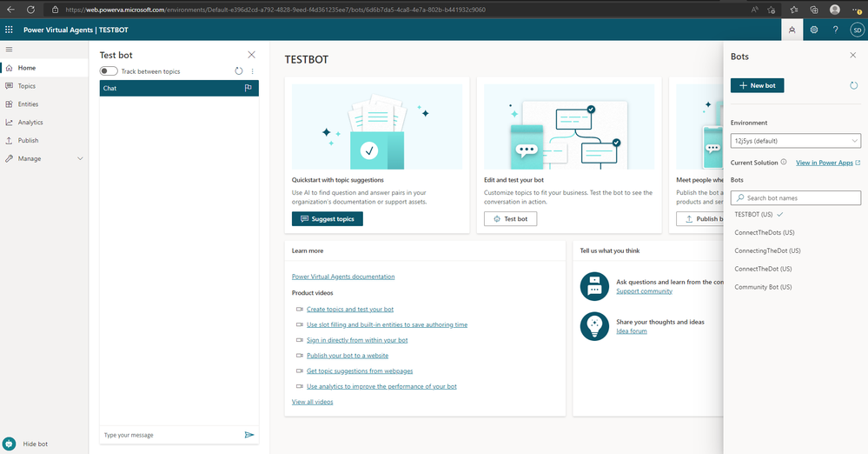The width and height of the screenshot is (868, 454).
Task: Open Get topic suggestions from webpages link
Action: (x=360, y=371)
